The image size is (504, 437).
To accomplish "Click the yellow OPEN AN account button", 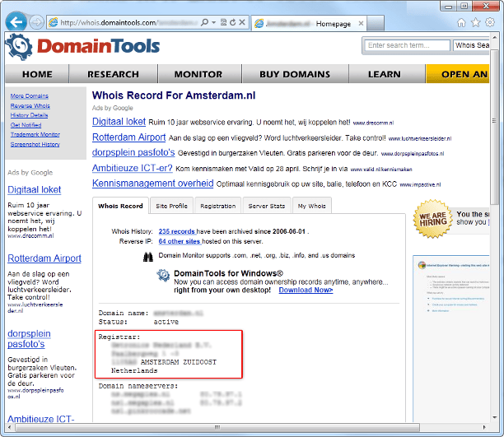I will [x=458, y=74].
